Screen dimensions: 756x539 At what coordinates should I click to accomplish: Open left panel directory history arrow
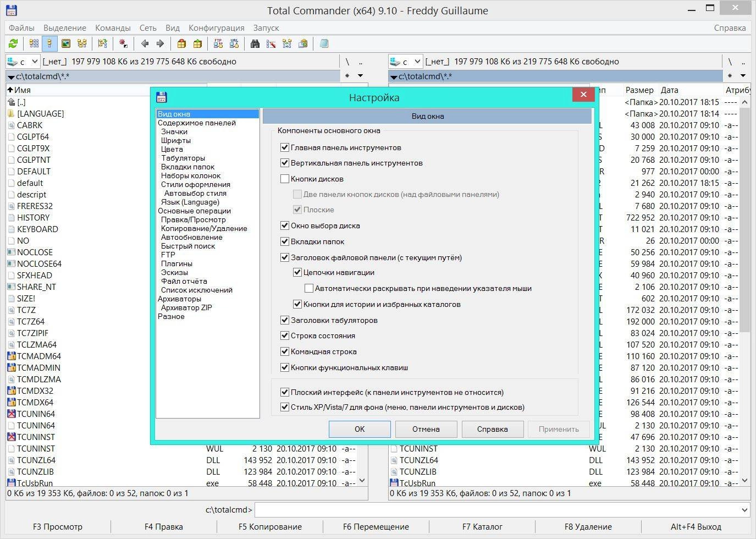point(361,76)
